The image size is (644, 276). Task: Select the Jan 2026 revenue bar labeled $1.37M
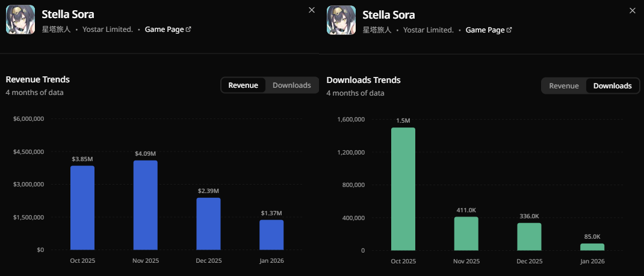pyautogui.click(x=271, y=235)
